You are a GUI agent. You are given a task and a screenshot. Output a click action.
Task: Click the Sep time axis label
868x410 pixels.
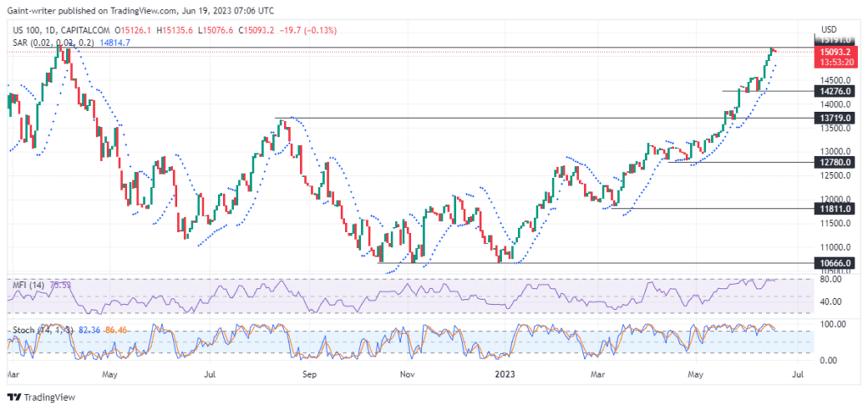(x=309, y=374)
